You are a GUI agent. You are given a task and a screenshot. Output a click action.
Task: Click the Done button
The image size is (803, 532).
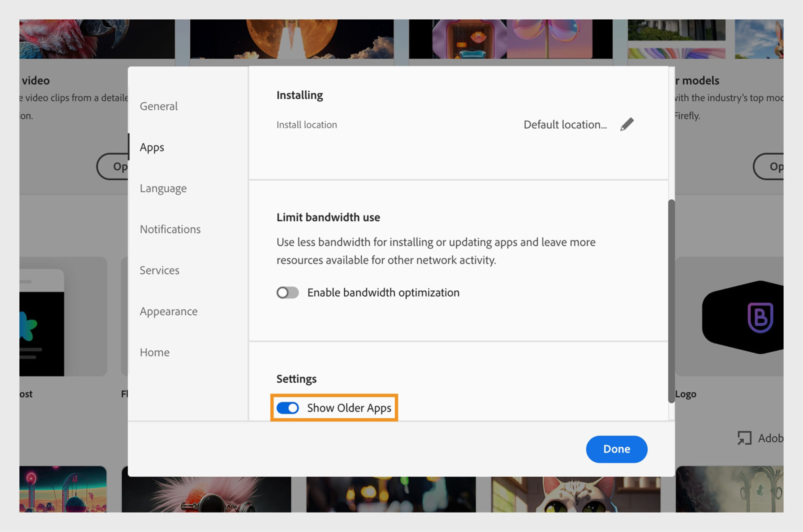tap(616, 449)
